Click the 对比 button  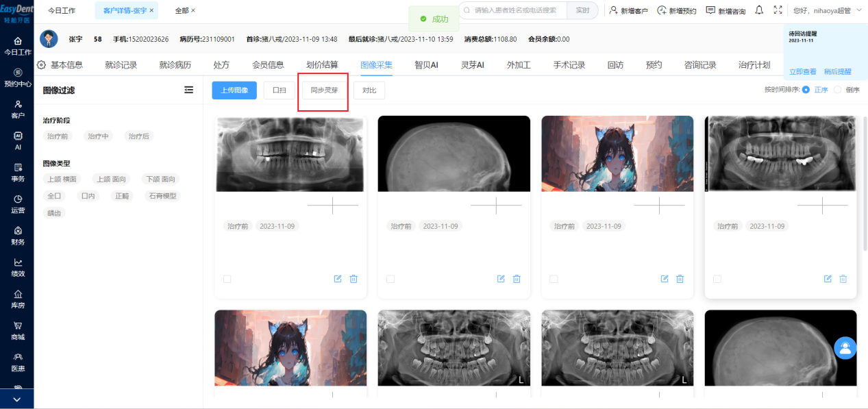click(x=369, y=90)
